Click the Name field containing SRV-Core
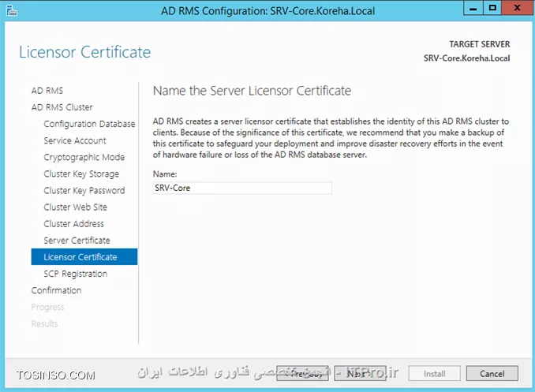The height and width of the screenshot is (392, 535). [242, 188]
